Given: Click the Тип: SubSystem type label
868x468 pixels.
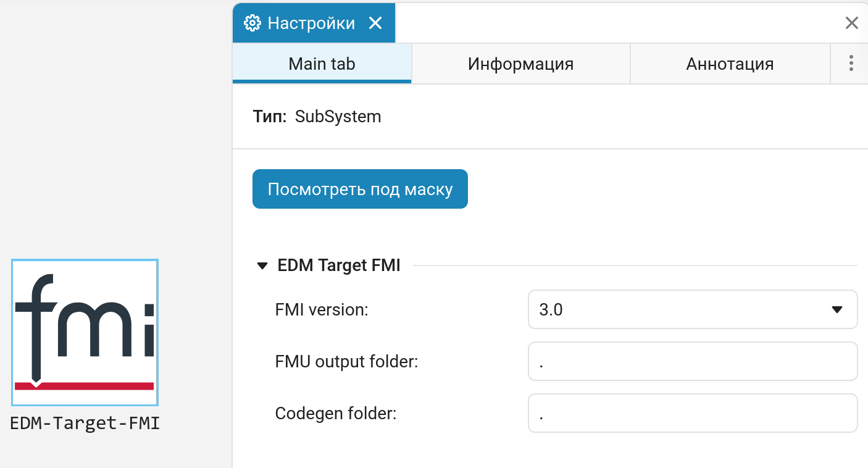Looking at the screenshot, I should pyautogui.click(x=317, y=116).
